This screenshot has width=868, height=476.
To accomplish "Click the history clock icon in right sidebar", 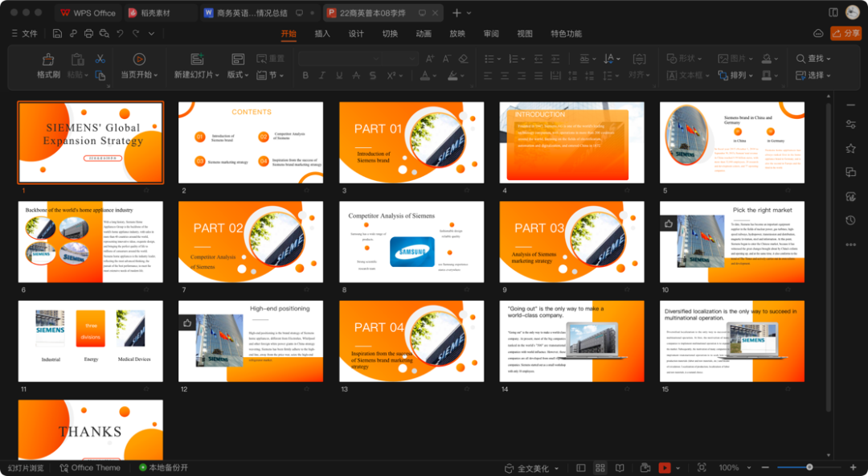I will point(851,220).
